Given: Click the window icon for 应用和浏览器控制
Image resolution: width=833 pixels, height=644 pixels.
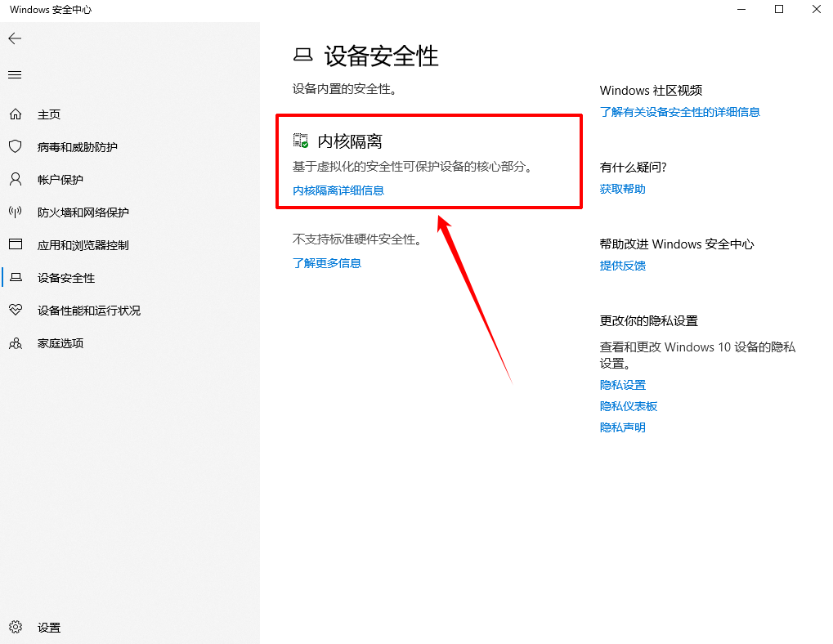Looking at the screenshot, I should click(x=16, y=244).
